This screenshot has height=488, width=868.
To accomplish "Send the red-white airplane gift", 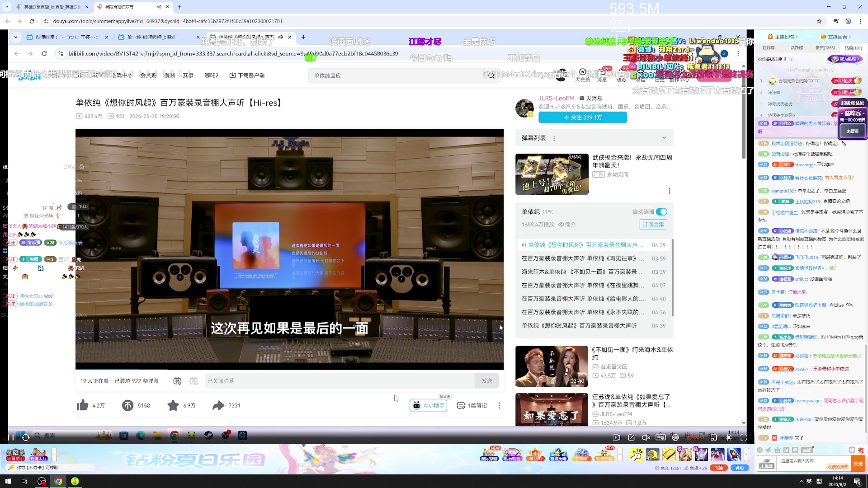I will (x=717, y=454).
